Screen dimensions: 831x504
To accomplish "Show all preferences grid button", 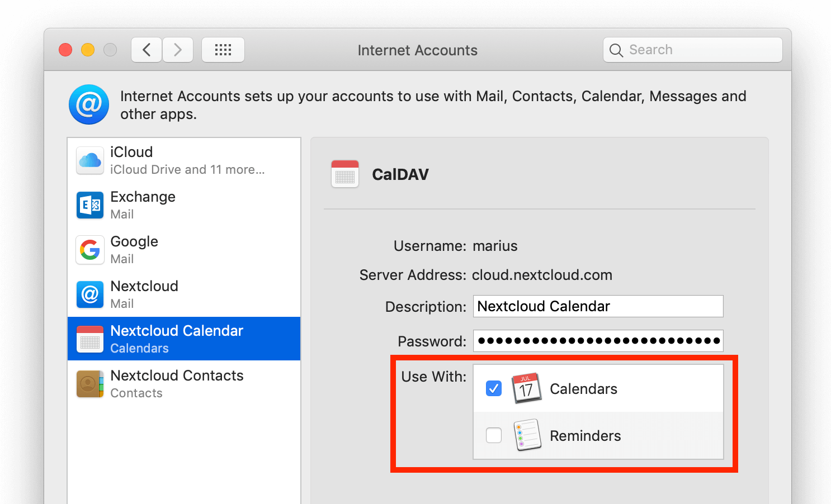I will point(223,50).
